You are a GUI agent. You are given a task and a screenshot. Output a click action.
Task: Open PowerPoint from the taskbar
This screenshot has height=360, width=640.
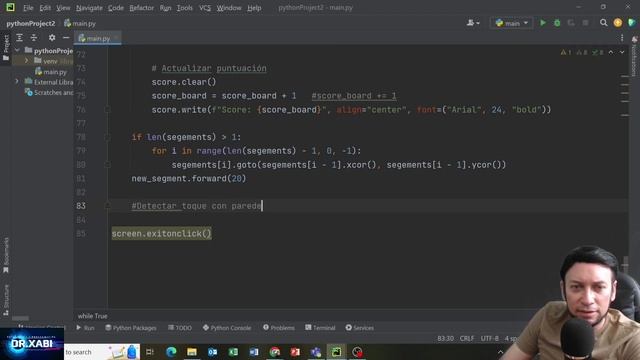(x=295, y=351)
